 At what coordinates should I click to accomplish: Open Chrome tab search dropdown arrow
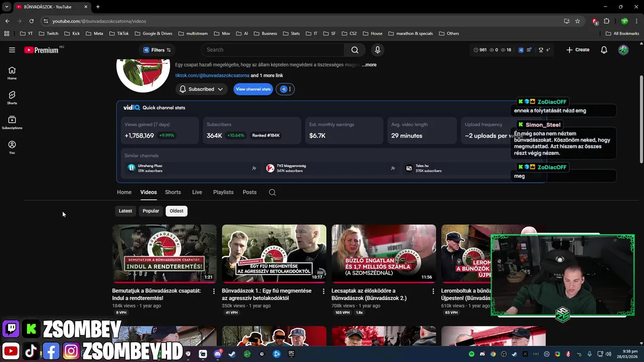coord(7,7)
